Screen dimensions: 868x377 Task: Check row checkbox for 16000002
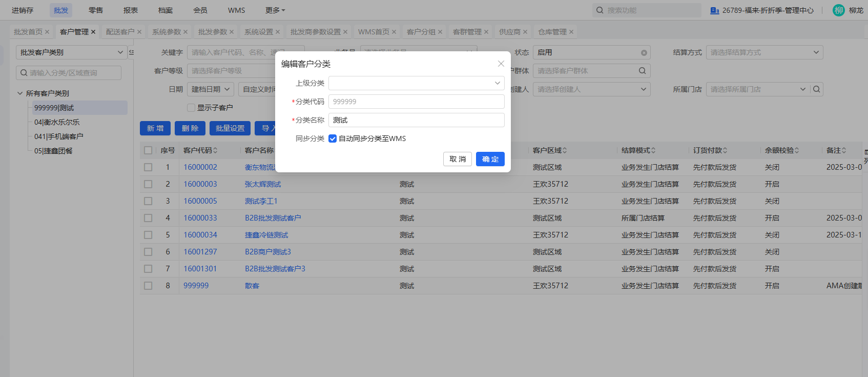148,167
